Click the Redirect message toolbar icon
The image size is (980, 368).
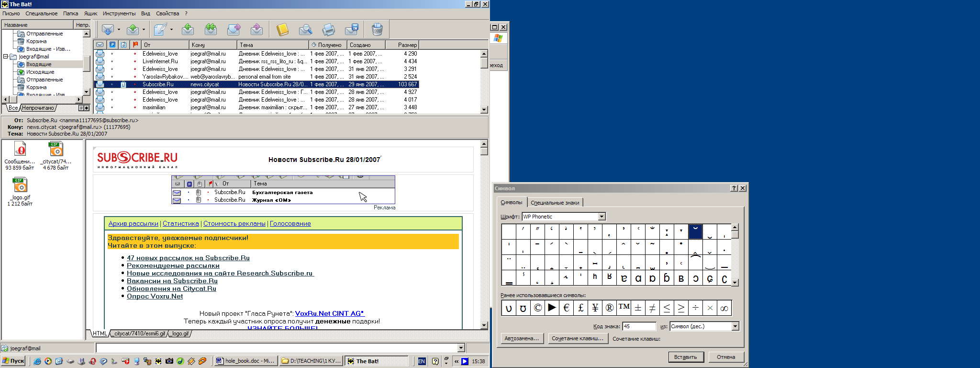256,30
